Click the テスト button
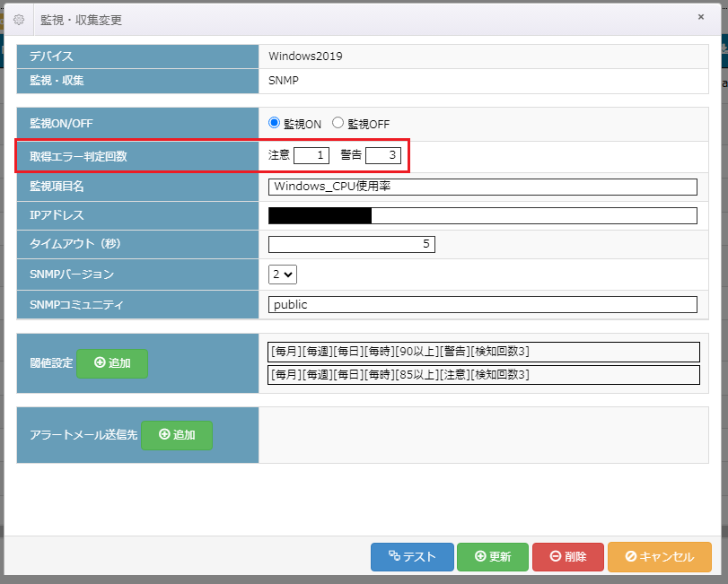728x584 pixels. pyautogui.click(x=412, y=556)
